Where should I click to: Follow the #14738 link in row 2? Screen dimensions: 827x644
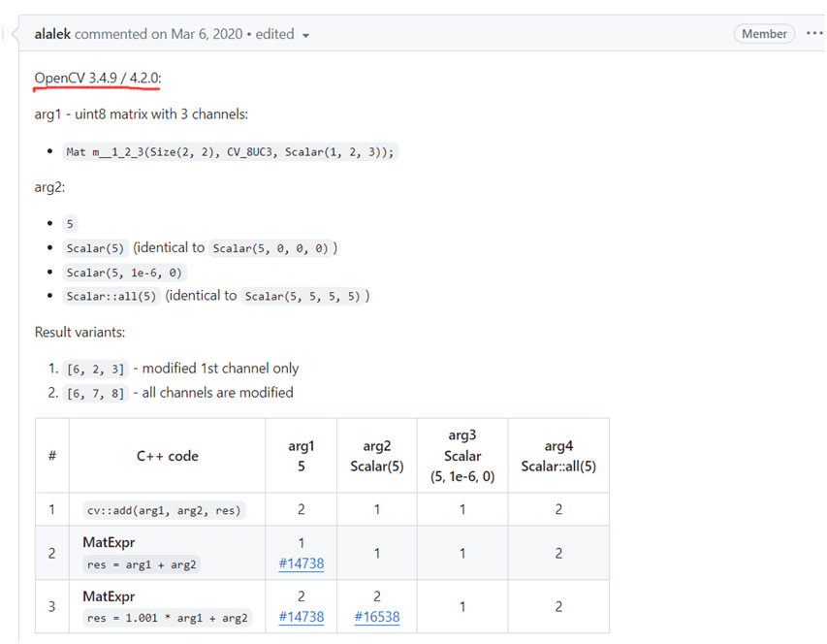(x=301, y=563)
